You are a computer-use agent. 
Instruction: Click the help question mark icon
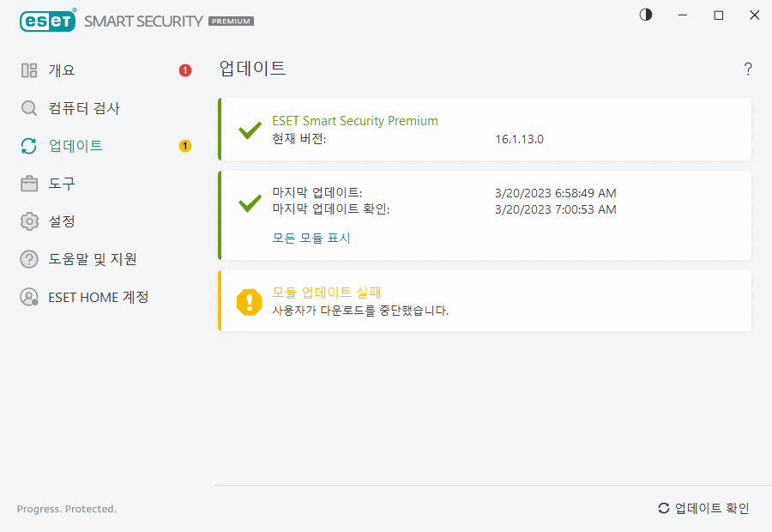pyautogui.click(x=747, y=69)
